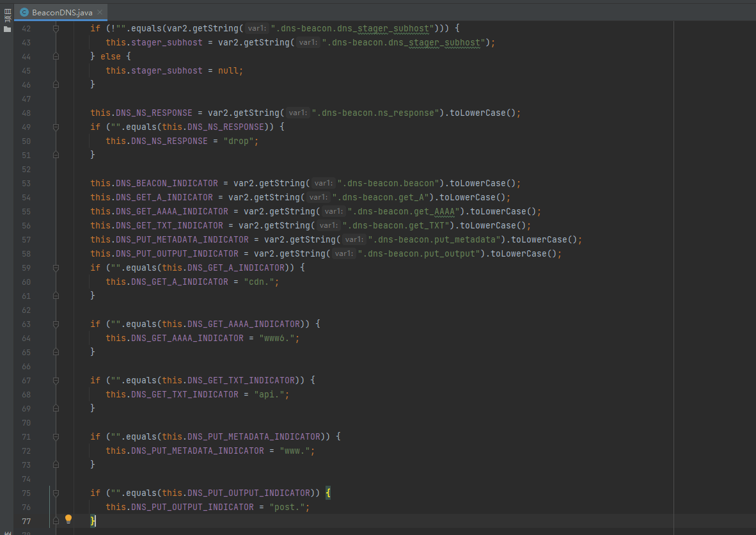Toggle a breakpoint at line number 48

click(26, 113)
